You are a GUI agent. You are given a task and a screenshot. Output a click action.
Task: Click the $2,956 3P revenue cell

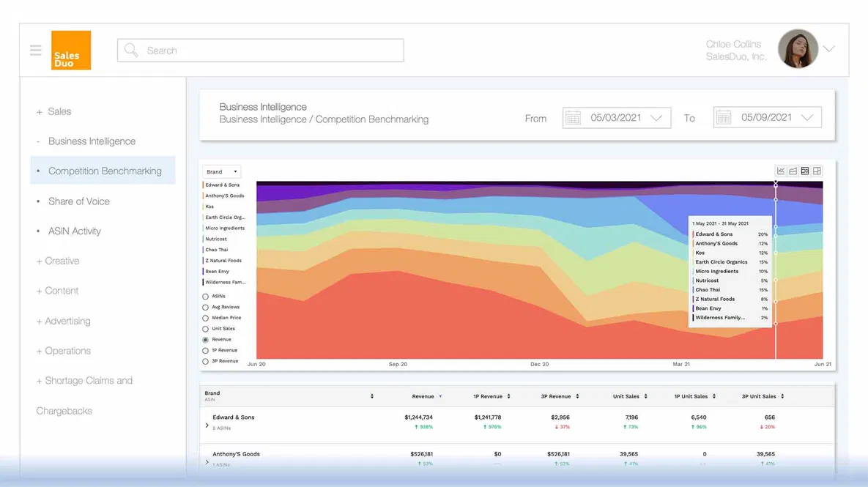(x=560, y=417)
